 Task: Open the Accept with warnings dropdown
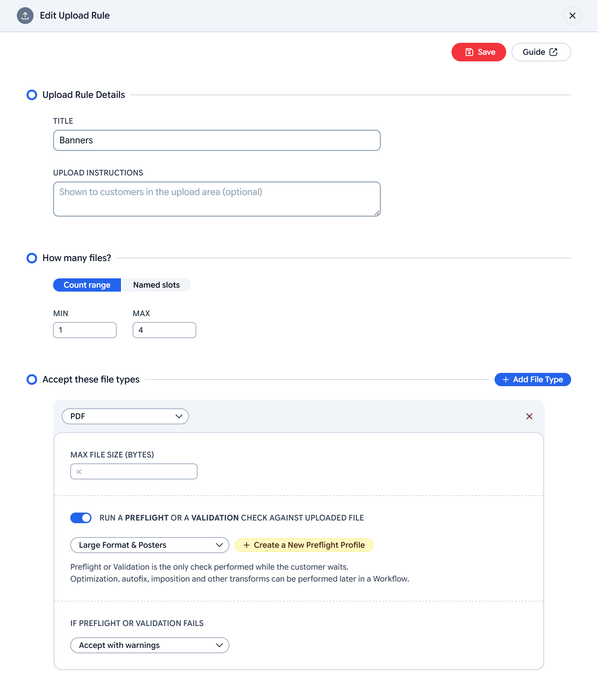149,645
